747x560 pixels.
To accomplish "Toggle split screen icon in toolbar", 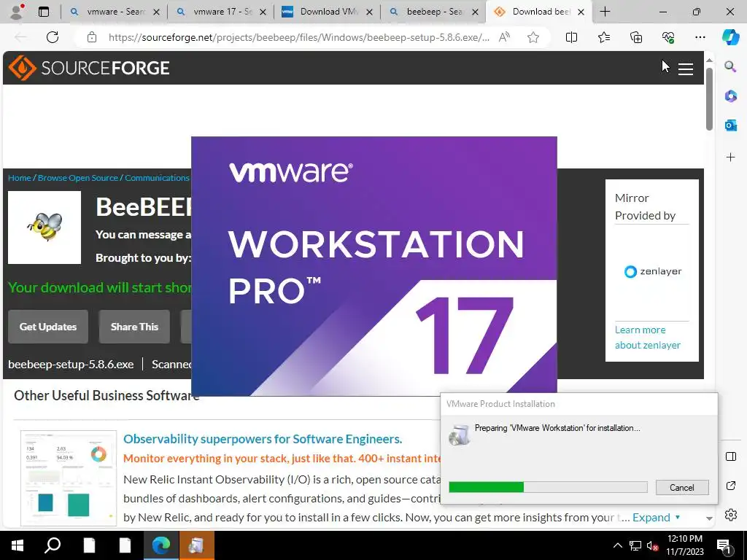I will tap(571, 37).
